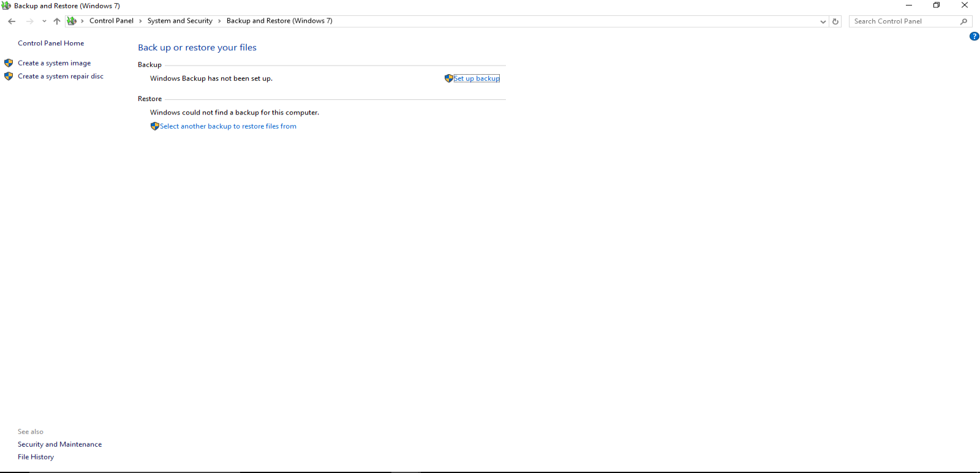Refresh the Control Panel page

click(835, 21)
